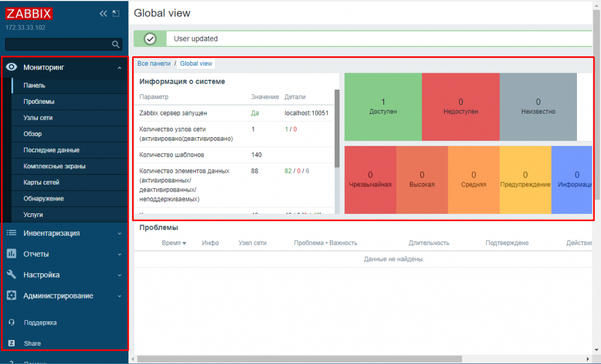The height and width of the screenshot is (364, 601).
Task: Click the Настройка wrench icon
Action: click(x=11, y=275)
